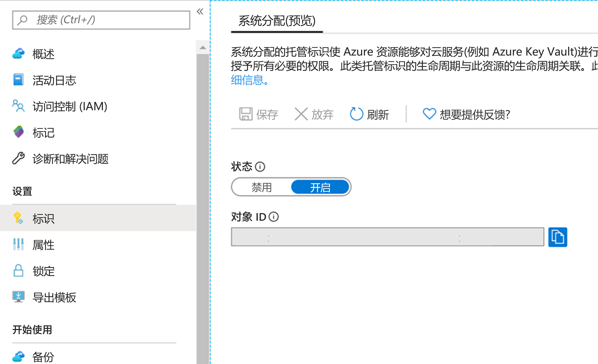Click the 放弃 button label

tap(322, 114)
